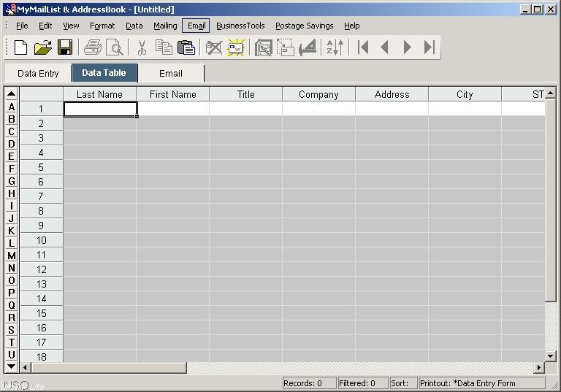Jump to the first record arrow
The width and height of the screenshot is (561, 392).
click(363, 47)
